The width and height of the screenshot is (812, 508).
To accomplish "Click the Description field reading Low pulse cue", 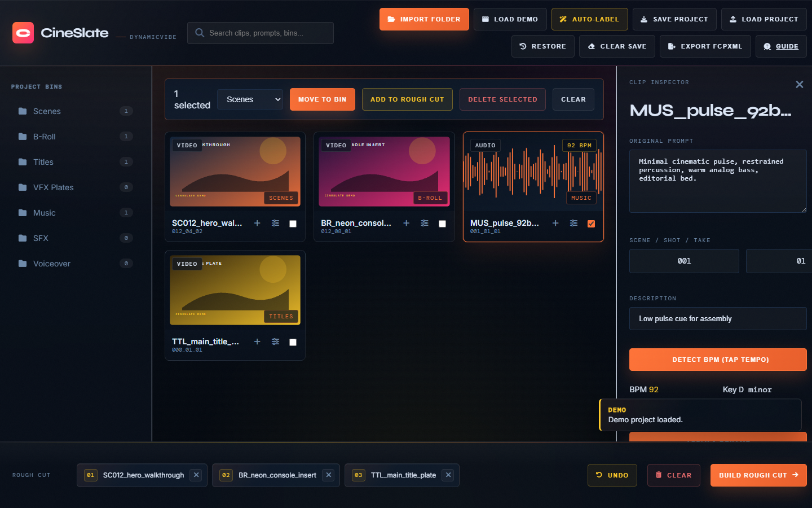I will click(718, 318).
